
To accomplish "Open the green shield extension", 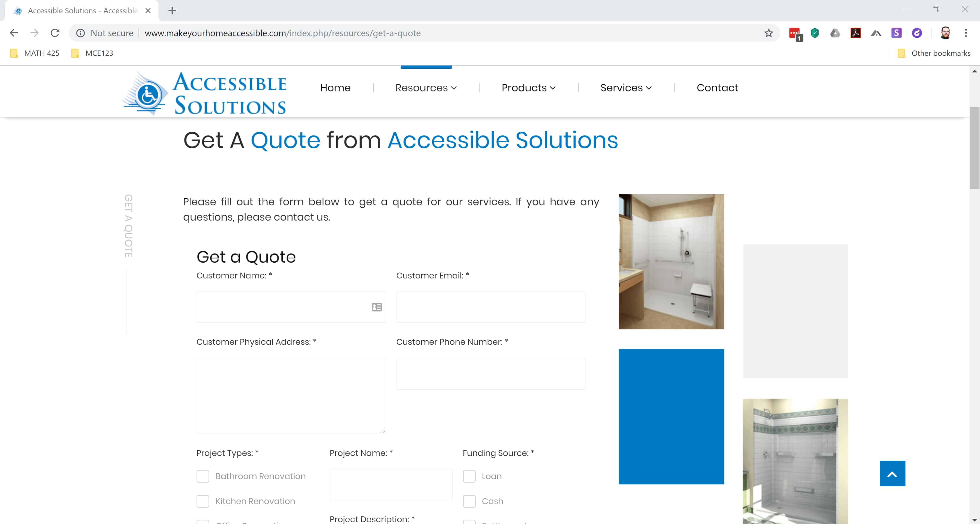I will (x=815, y=33).
